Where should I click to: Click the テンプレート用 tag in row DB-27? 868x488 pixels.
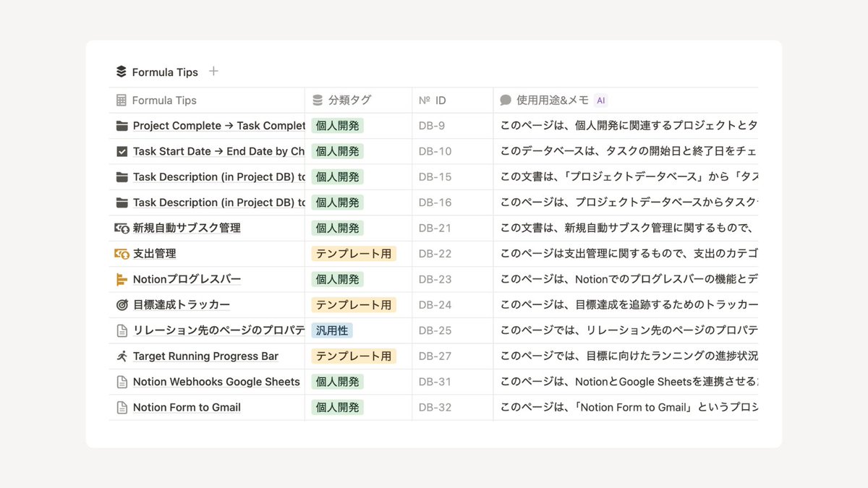pyautogui.click(x=354, y=356)
